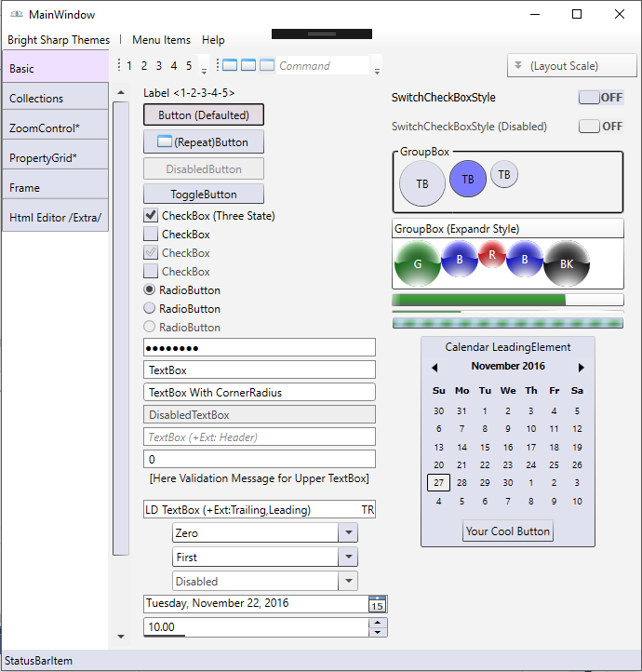Open the Zero combo box dropdown

(346, 533)
